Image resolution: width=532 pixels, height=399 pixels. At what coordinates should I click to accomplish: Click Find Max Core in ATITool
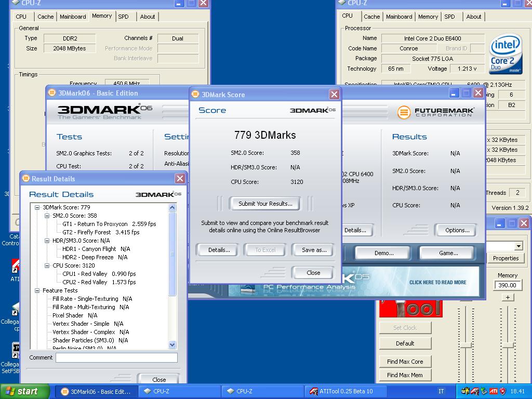(x=405, y=362)
